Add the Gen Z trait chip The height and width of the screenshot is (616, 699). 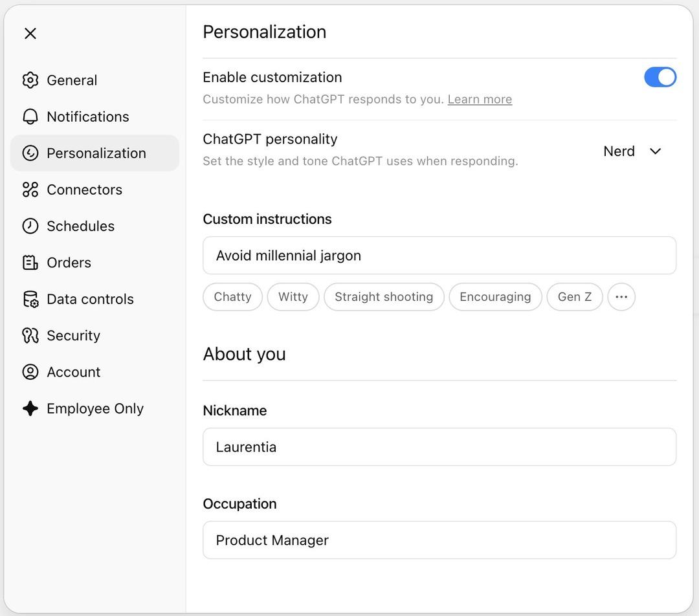click(x=574, y=297)
